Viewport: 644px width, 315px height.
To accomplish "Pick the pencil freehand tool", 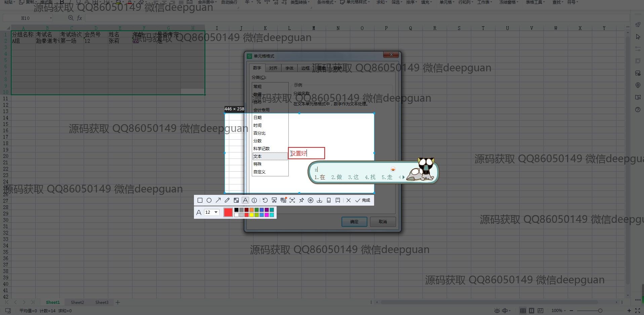I will 227,200.
